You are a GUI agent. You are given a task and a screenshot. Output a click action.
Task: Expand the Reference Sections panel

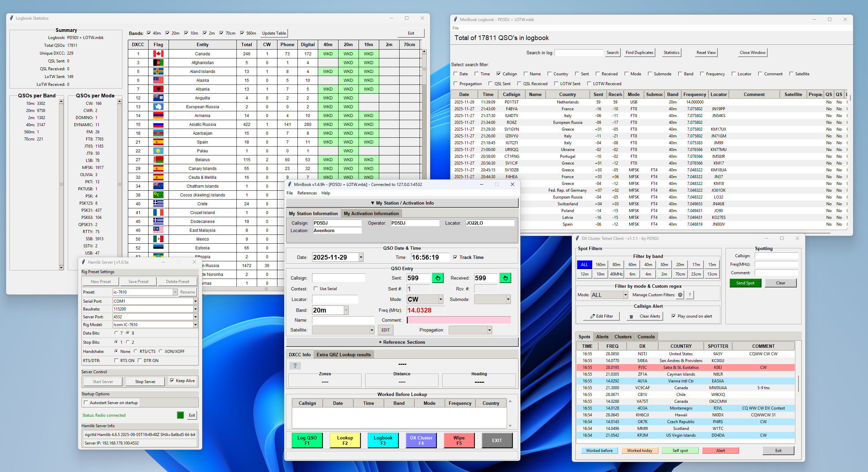point(402,342)
